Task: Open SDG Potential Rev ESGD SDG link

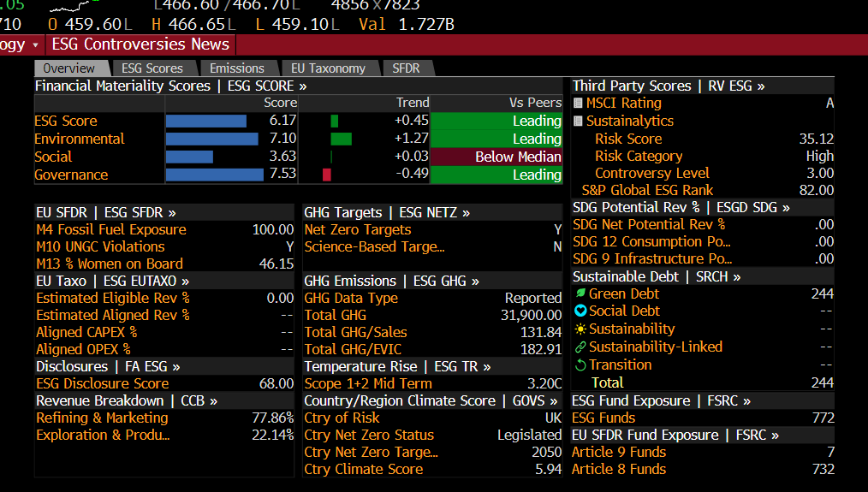Action: click(681, 208)
